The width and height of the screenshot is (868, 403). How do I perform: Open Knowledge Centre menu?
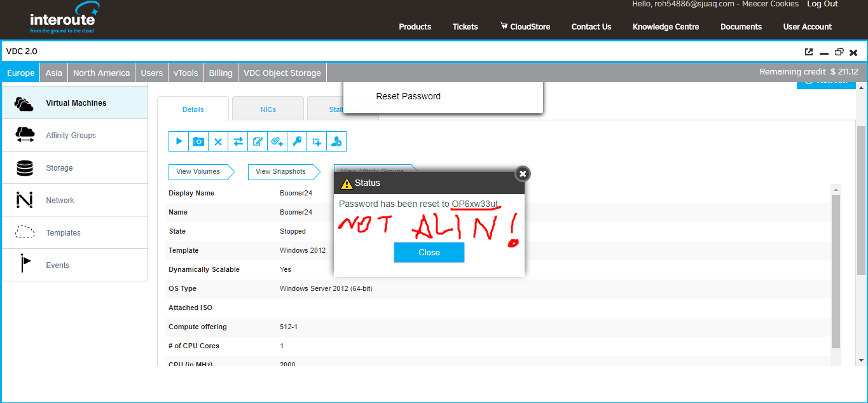click(x=666, y=27)
